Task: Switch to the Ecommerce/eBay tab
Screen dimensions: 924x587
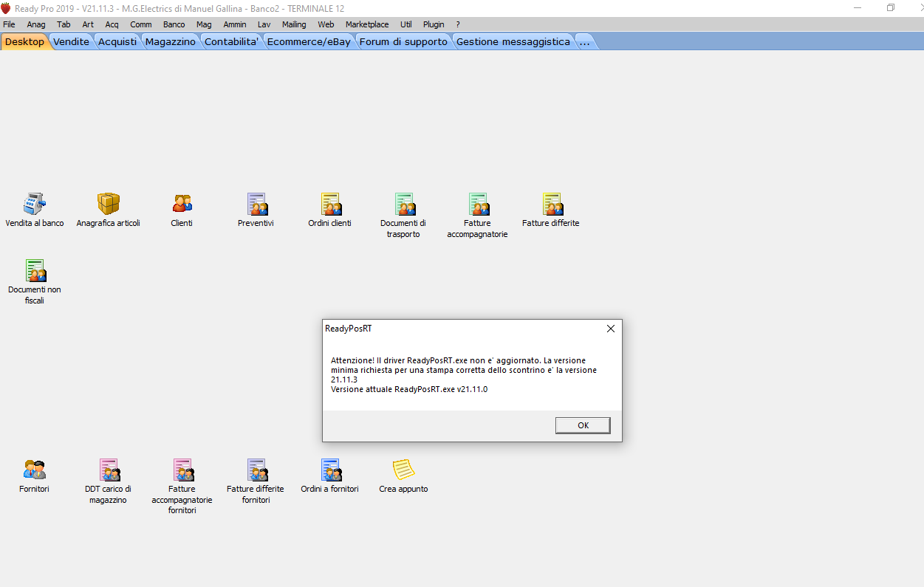Action: pyautogui.click(x=309, y=41)
